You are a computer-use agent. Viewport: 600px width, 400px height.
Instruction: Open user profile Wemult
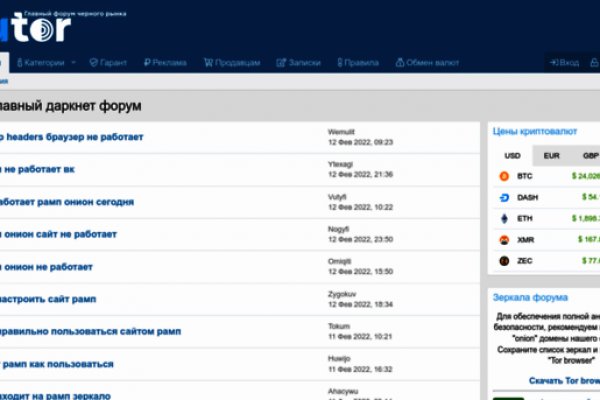[x=341, y=131]
